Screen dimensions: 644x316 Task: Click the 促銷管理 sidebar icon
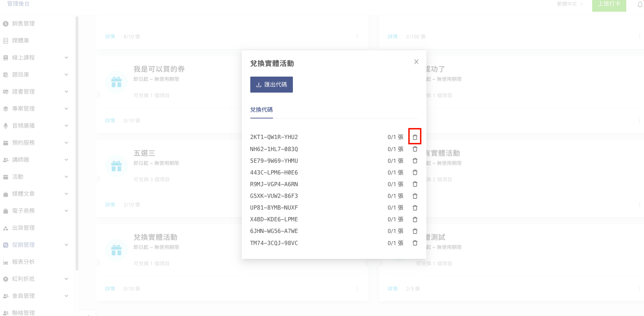6,245
